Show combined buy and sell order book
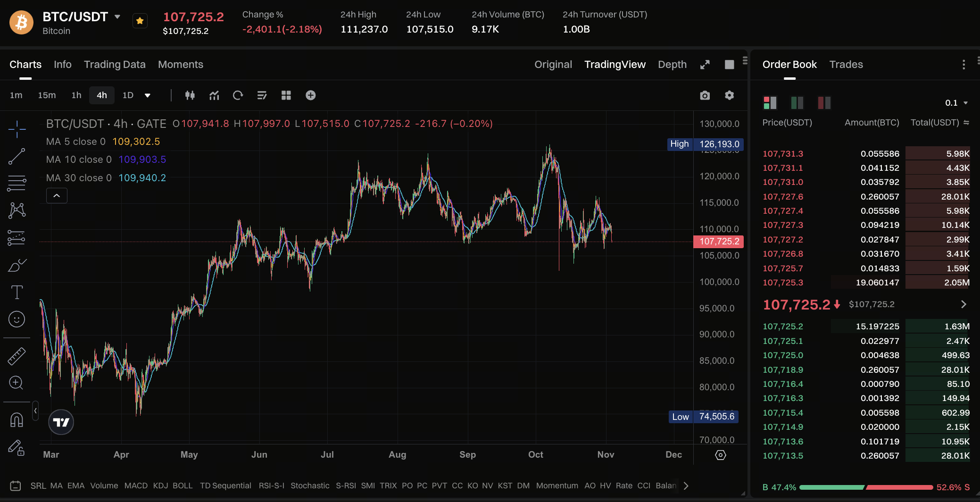The width and height of the screenshot is (980, 502). (770, 102)
